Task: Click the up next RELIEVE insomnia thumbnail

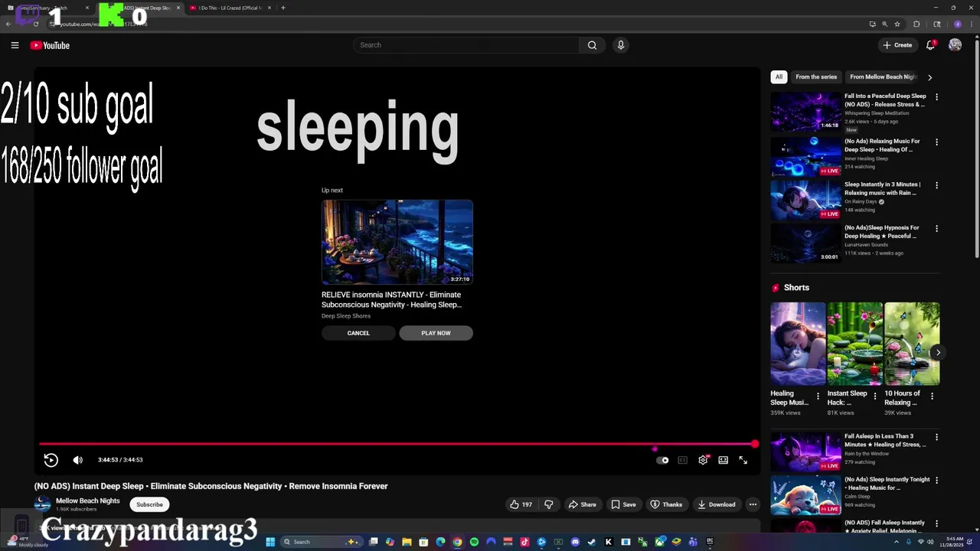Action: [x=397, y=242]
